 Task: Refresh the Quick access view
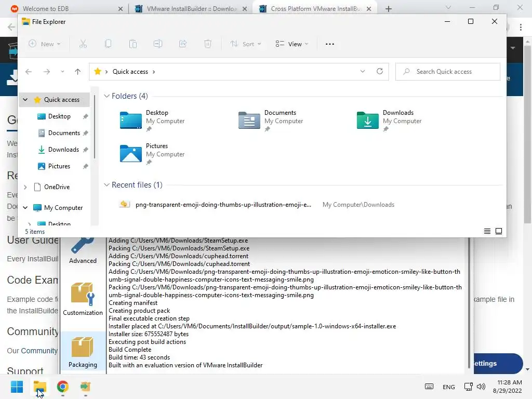click(x=380, y=71)
